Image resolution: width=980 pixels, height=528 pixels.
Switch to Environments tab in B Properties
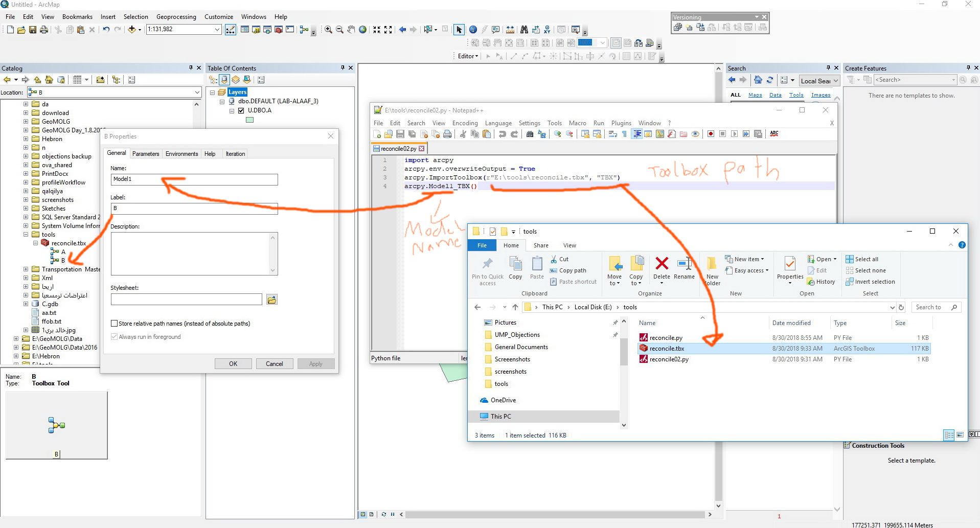(x=181, y=154)
